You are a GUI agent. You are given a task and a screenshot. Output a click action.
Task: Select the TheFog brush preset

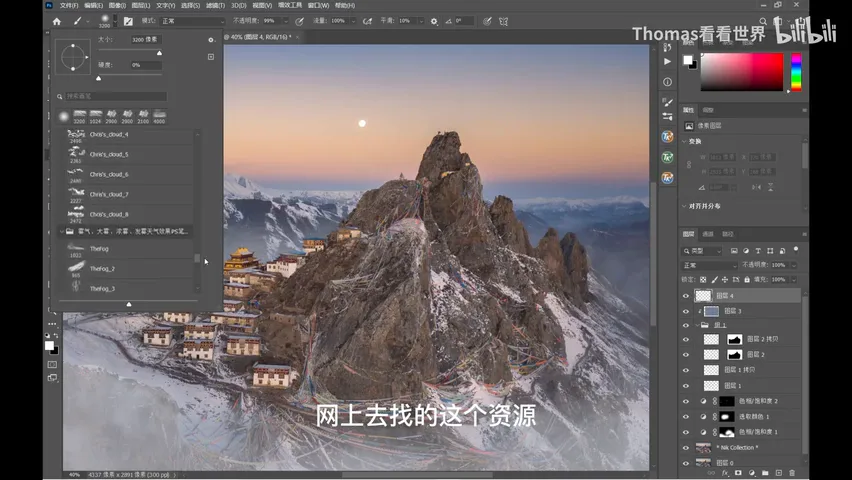[129, 249]
